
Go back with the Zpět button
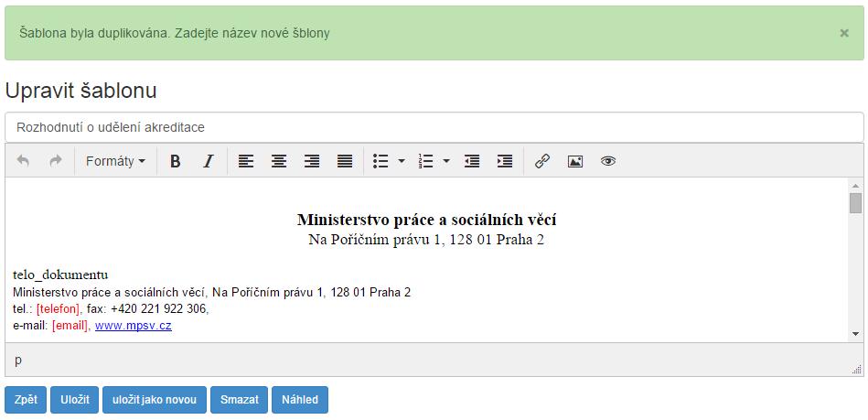tap(26, 400)
